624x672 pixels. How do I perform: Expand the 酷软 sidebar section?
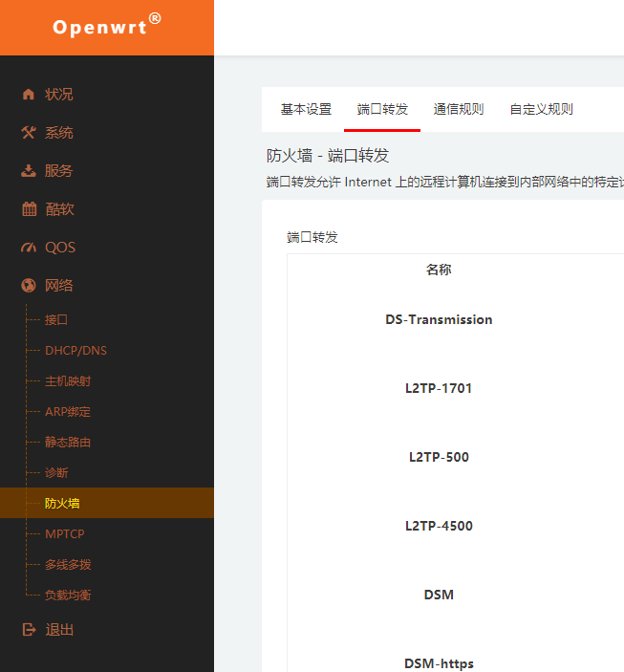pyautogui.click(x=59, y=209)
